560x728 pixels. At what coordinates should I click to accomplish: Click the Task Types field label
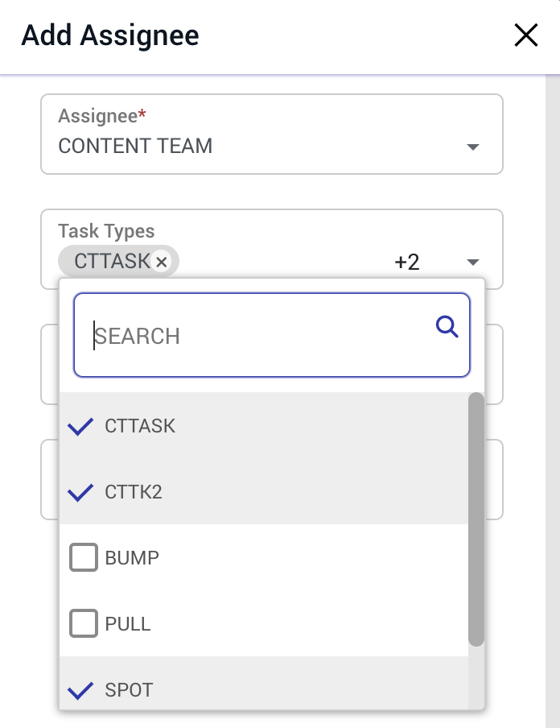[106, 231]
